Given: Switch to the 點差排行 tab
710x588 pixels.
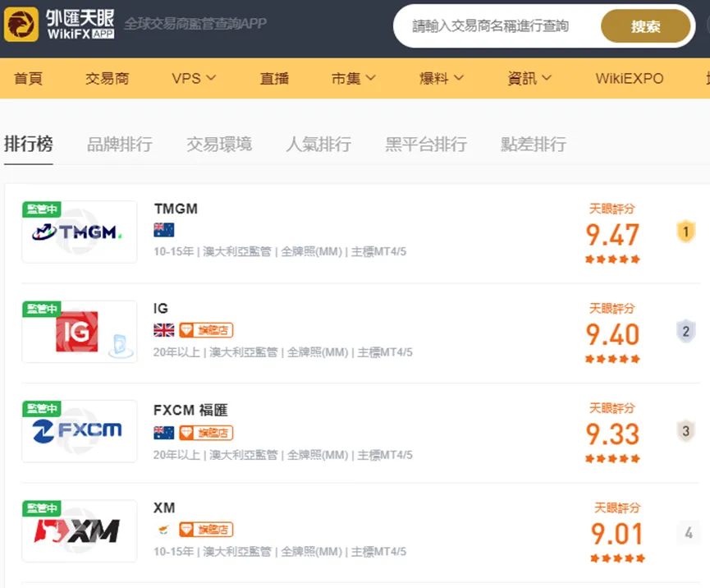Looking at the screenshot, I should tap(534, 144).
